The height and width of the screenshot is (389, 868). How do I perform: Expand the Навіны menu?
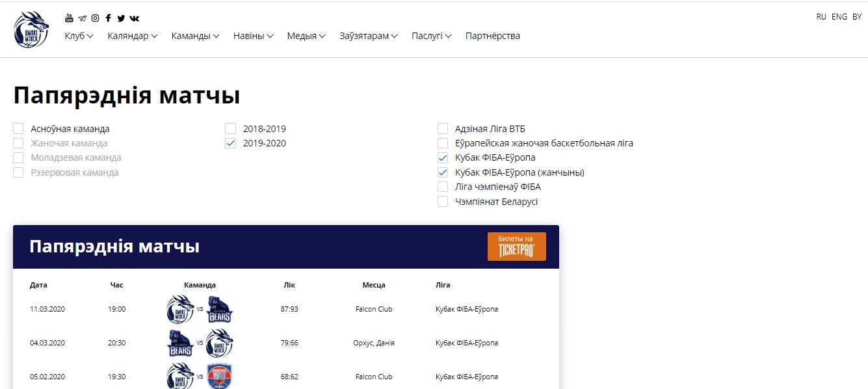pos(254,36)
